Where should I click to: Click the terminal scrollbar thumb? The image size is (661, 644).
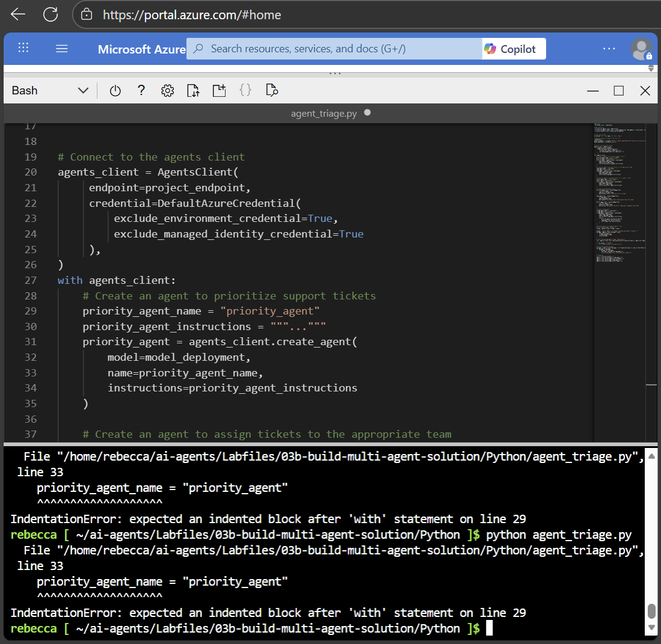(651, 612)
